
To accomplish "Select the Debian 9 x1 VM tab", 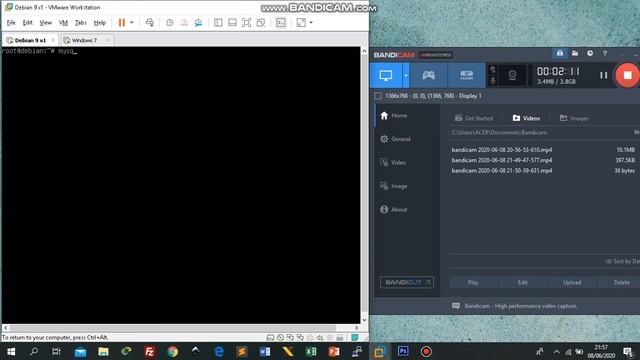I will tap(30, 40).
